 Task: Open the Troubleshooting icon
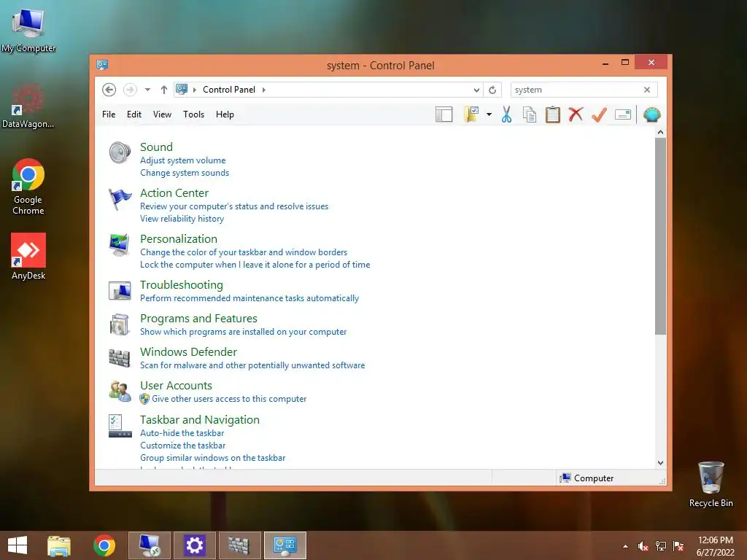(120, 290)
